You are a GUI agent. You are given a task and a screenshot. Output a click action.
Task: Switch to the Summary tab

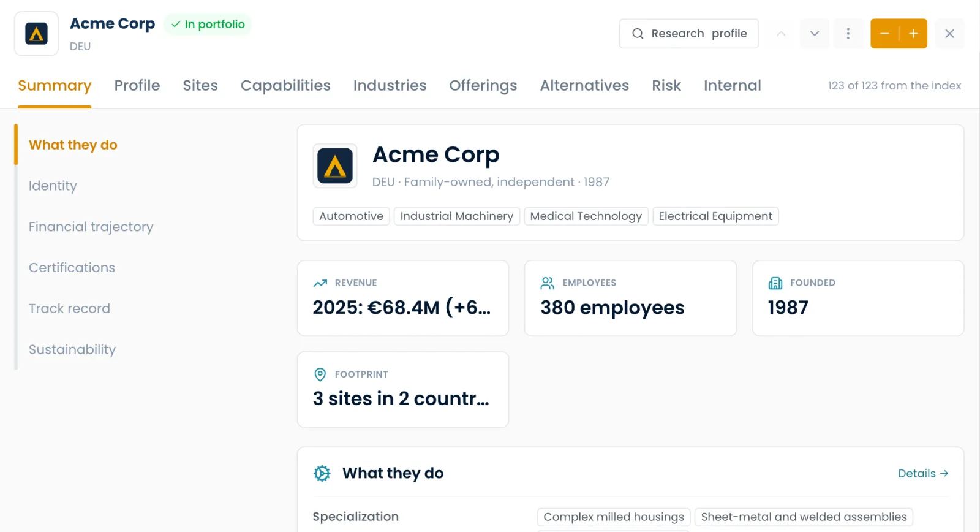coord(55,86)
